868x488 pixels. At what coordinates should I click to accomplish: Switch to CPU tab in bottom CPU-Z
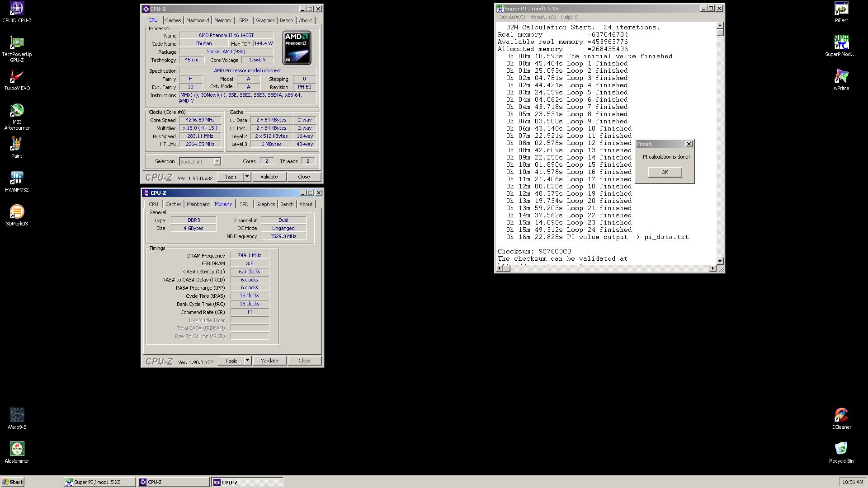(x=153, y=204)
